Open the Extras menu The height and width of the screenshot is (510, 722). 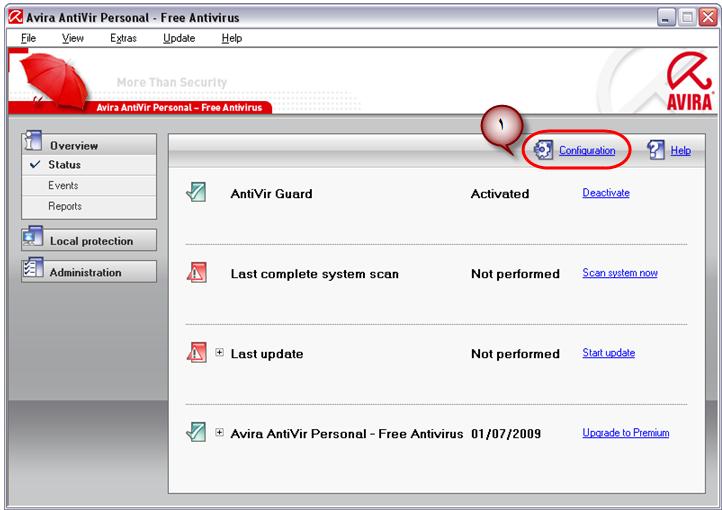(123, 38)
